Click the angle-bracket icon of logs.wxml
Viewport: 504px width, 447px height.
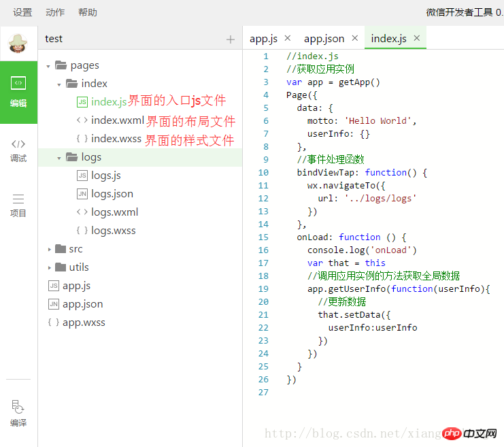coord(82,212)
